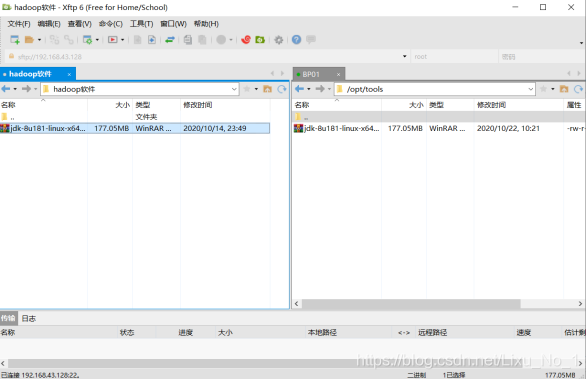Click the sftp address input field
The width and height of the screenshot is (587, 379).
click(208, 57)
